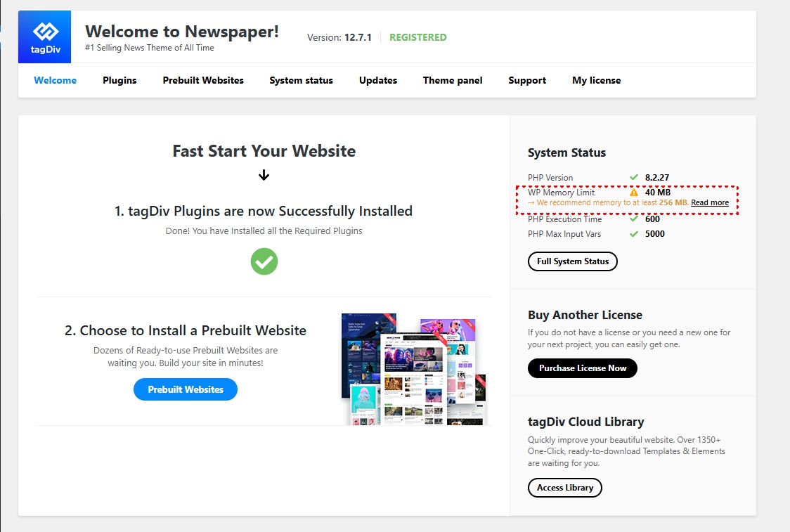
Task: Open Full System Status
Action: [x=572, y=261]
